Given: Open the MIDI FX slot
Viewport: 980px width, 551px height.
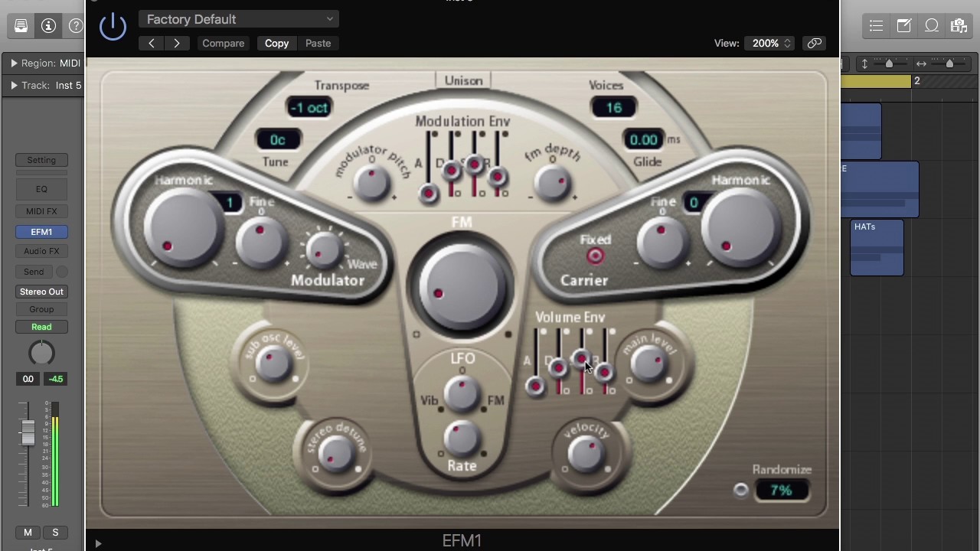Looking at the screenshot, I should click(41, 211).
